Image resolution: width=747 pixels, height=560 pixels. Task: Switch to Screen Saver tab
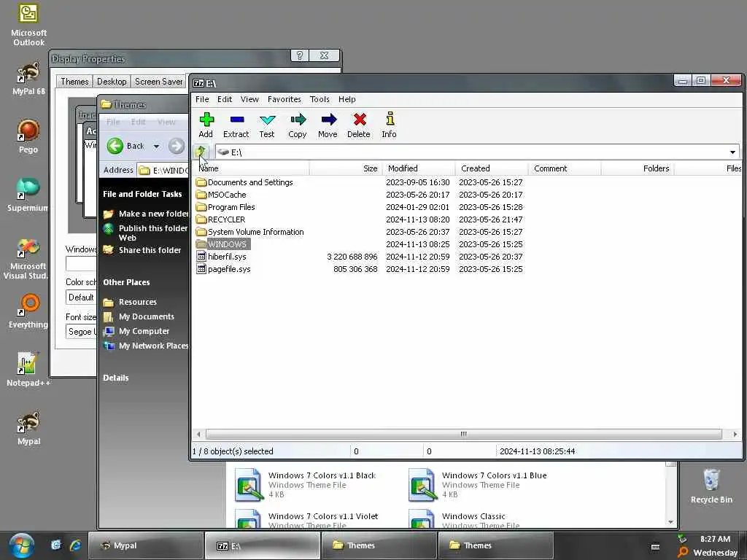(158, 82)
